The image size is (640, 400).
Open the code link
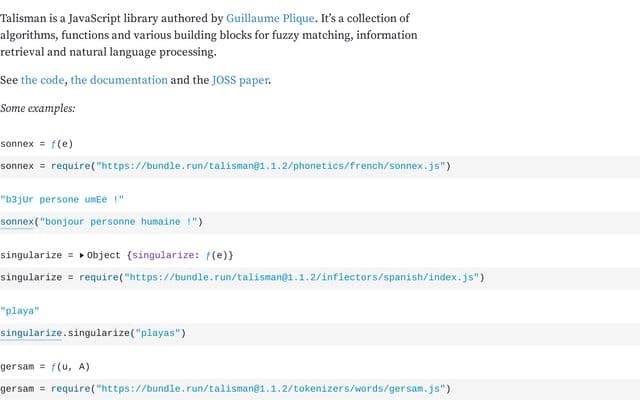pyautogui.click(x=42, y=80)
